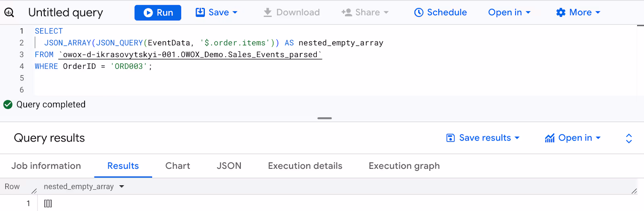This screenshot has width=644, height=211.
Task: Open the Save dropdown
Action: 217,12
